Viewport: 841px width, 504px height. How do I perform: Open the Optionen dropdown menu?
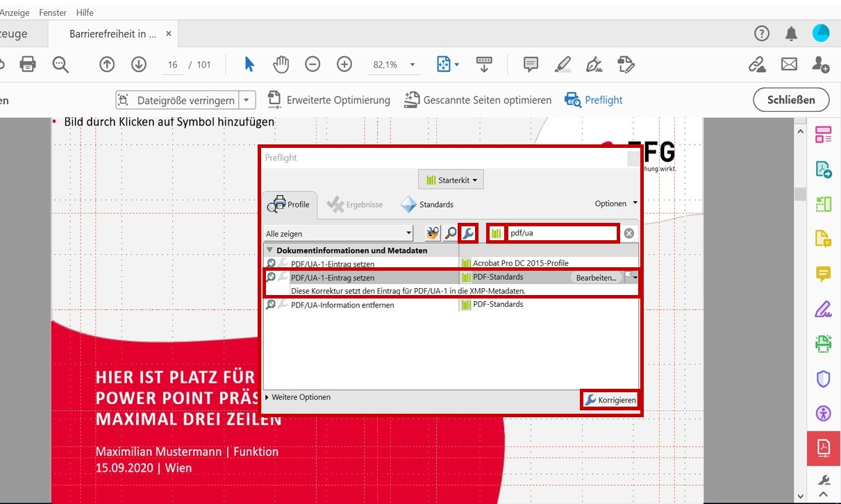point(616,203)
